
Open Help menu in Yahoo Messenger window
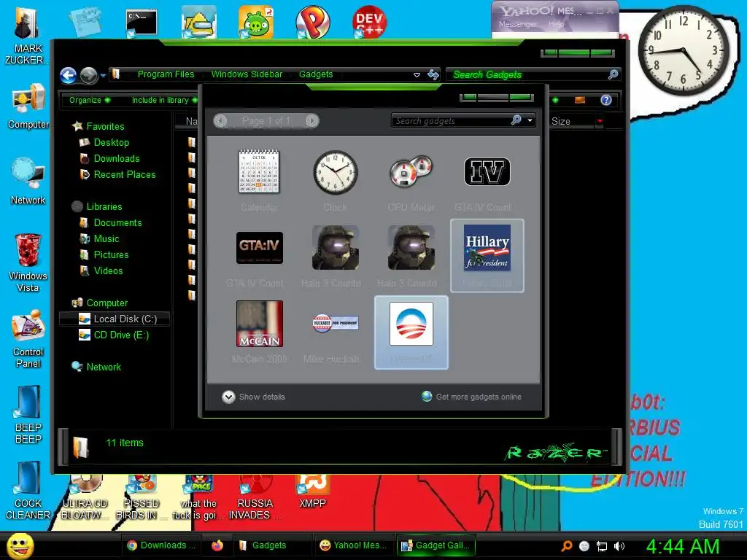[x=557, y=24]
